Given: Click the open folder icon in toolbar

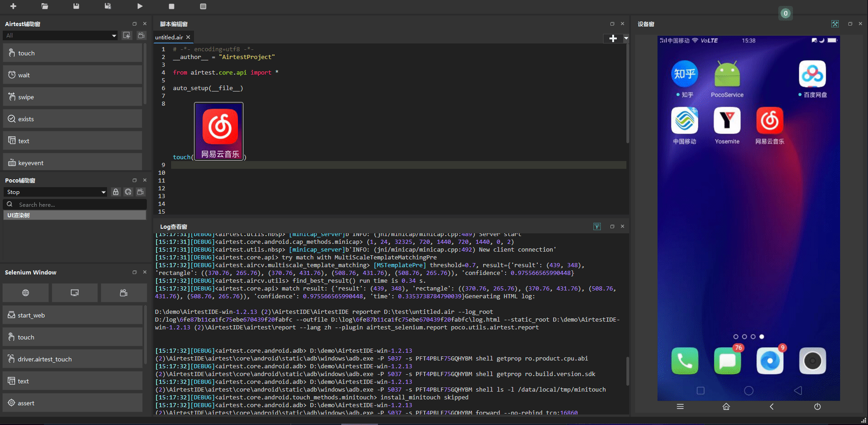Looking at the screenshot, I should [x=44, y=6].
